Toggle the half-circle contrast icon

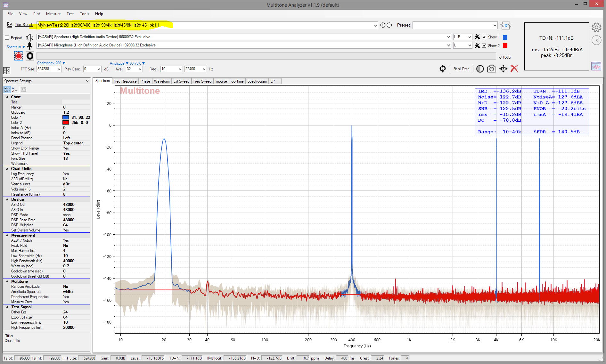coord(480,69)
